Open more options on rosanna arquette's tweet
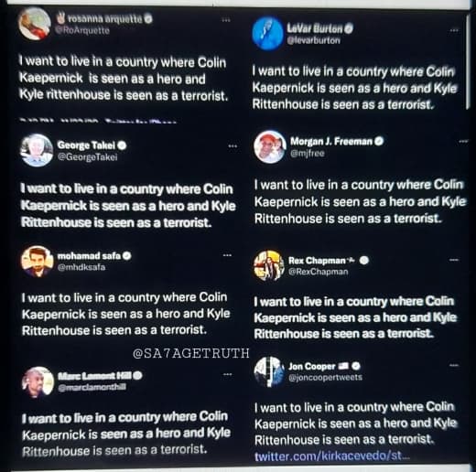Screen dimensions: 476x472 [x=226, y=20]
